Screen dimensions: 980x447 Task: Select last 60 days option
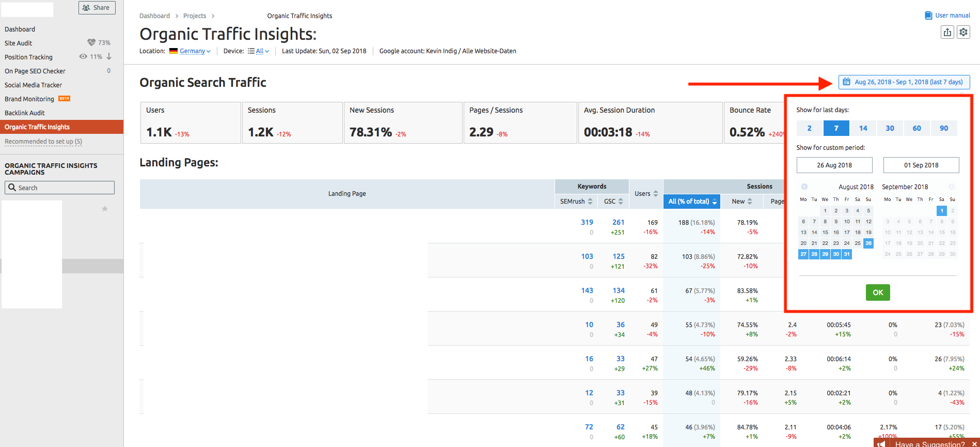click(917, 128)
